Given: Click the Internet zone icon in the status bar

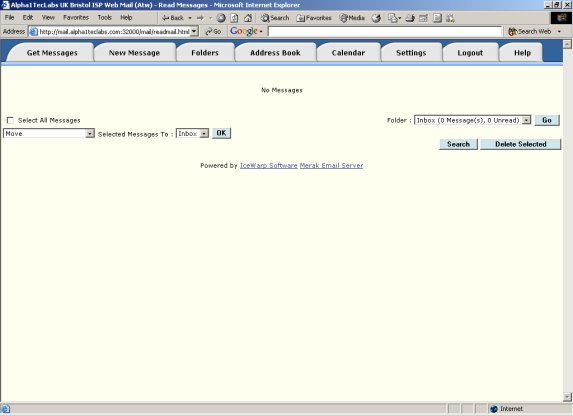Looking at the screenshot, I should pos(494,409).
